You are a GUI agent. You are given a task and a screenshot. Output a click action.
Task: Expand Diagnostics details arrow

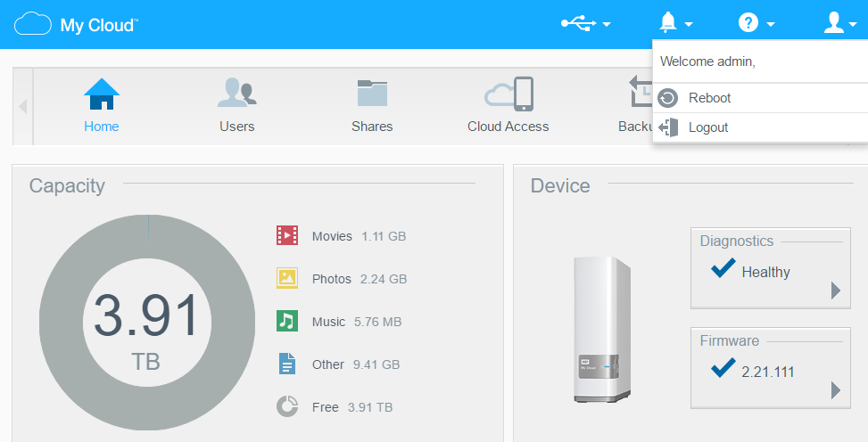836,291
